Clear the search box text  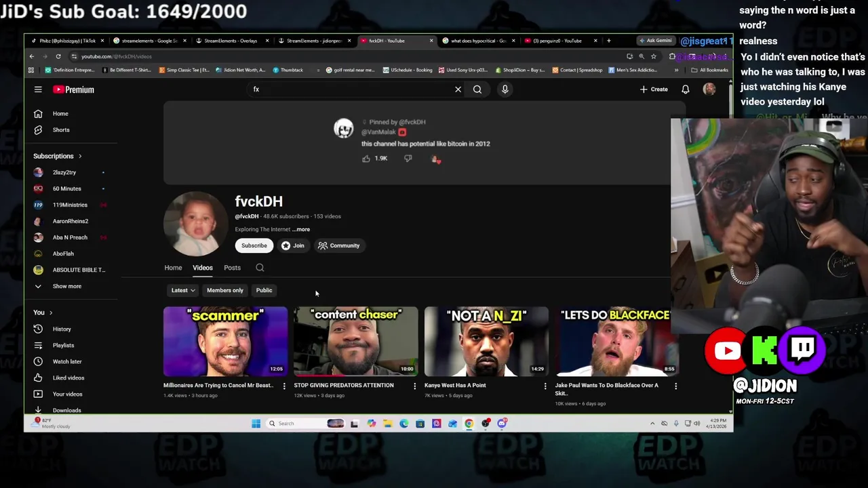click(x=458, y=89)
